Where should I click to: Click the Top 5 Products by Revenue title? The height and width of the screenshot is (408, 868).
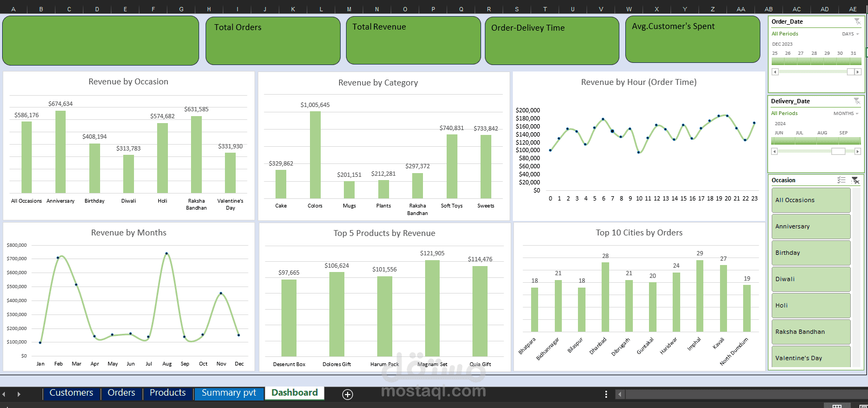(x=384, y=233)
